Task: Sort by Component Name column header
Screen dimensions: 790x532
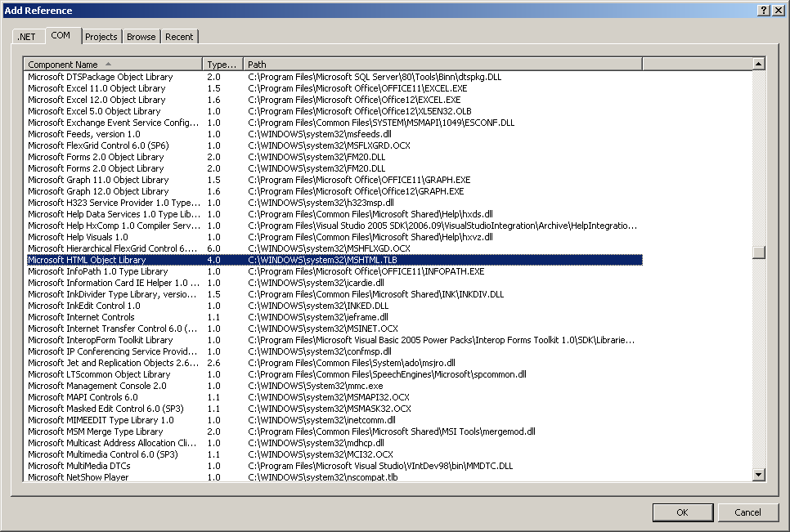Action: (113, 65)
